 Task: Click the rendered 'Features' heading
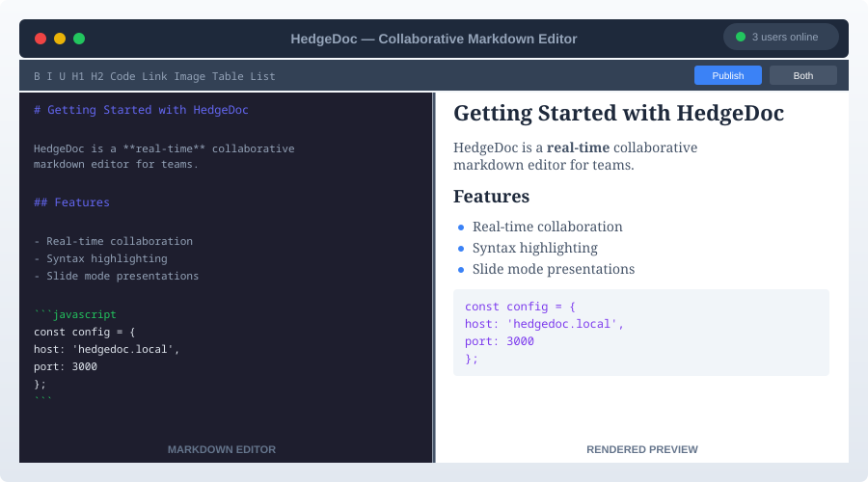(x=491, y=197)
